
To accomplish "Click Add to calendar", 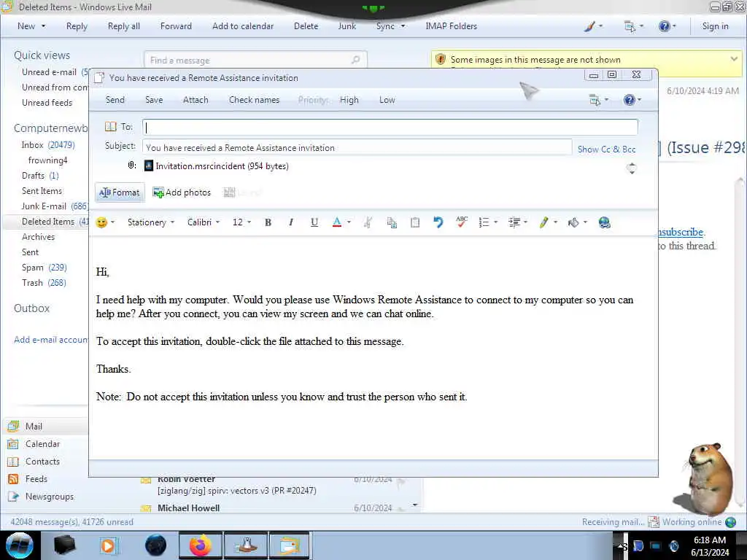I will (x=243, y=26).
